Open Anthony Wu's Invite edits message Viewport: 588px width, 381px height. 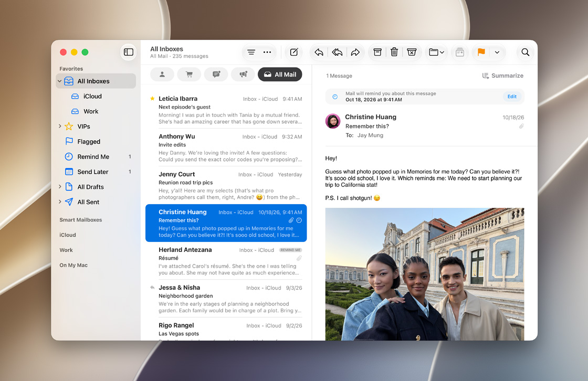tap(226, 147)
